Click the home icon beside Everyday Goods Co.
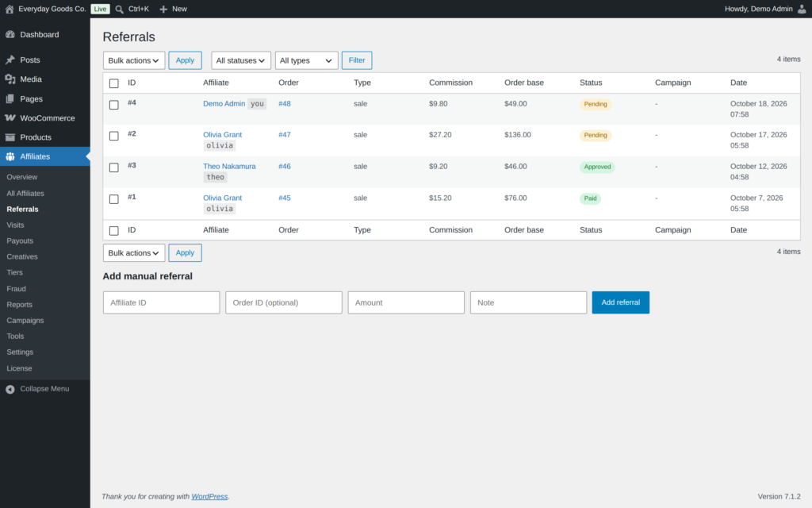 pyautogui.click(x=10, y=9)
